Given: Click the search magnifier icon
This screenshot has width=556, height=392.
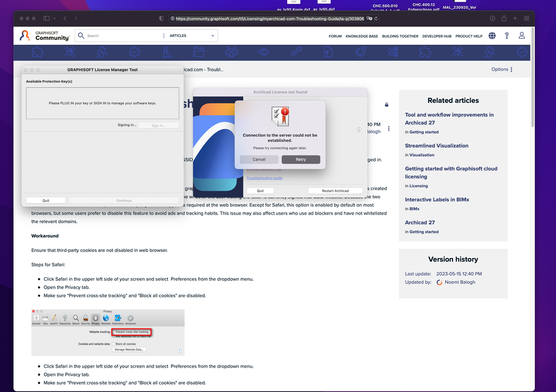Looking at the screenshot, I should tap(81, 36).
